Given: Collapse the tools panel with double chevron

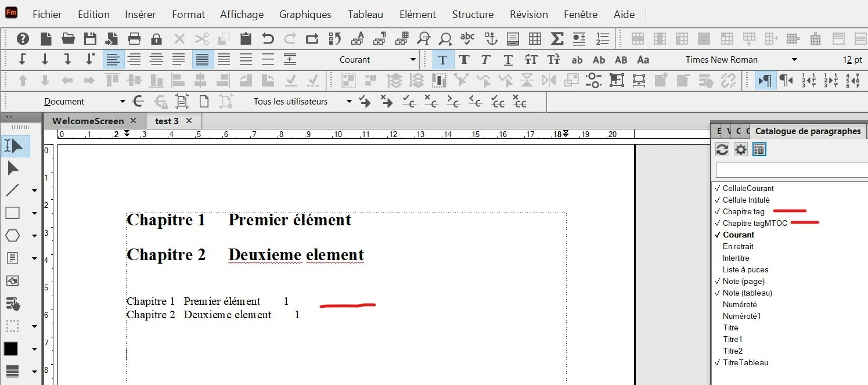Looking at the screenshot, I should point(9,117).
